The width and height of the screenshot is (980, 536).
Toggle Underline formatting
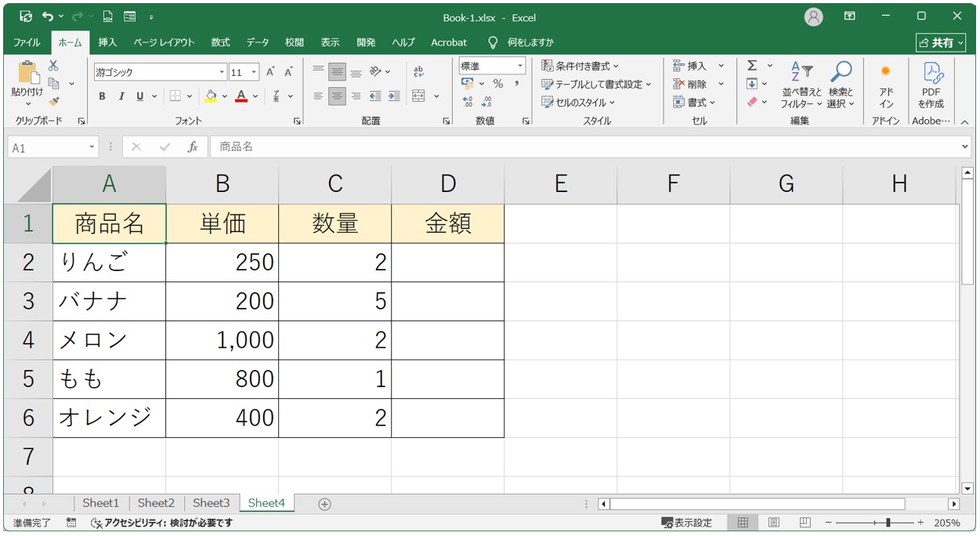pyautogui.click(x=140, y=96)
